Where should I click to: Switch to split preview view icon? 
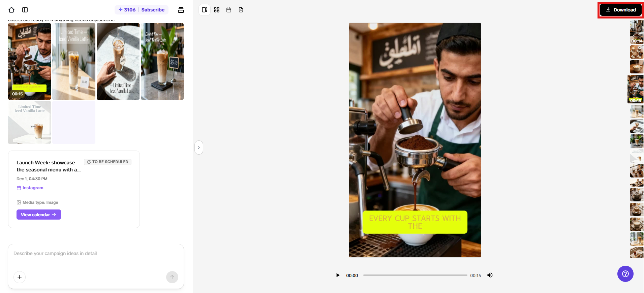pos(205,10)
